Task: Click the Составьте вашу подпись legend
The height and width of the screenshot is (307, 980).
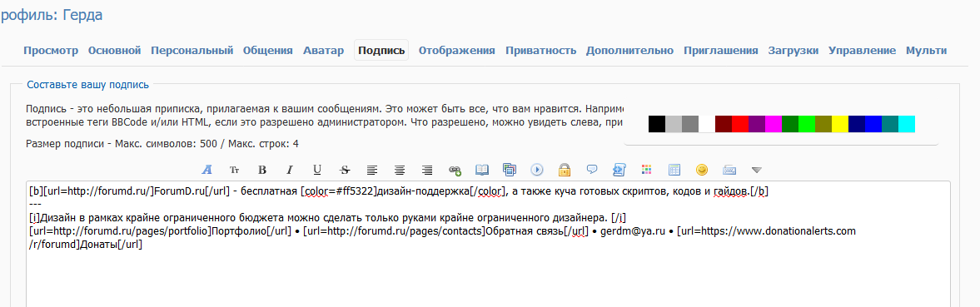Action: tap(87, 84)
